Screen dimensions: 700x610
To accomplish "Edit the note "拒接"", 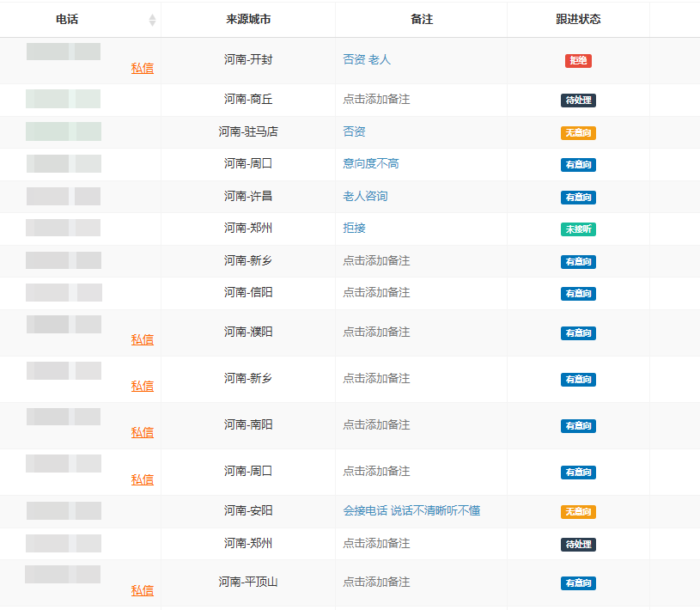I will pos(354,228).
